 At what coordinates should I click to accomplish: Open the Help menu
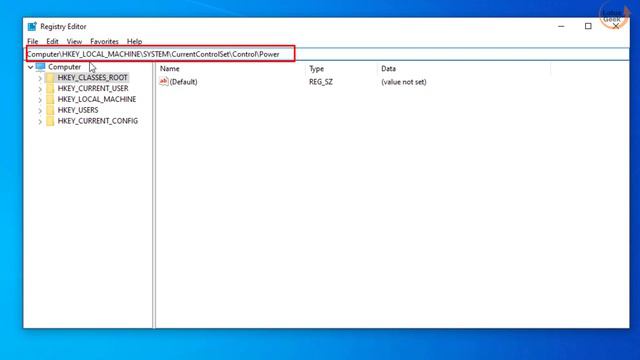pyautogui.click(x=134, y=42)
